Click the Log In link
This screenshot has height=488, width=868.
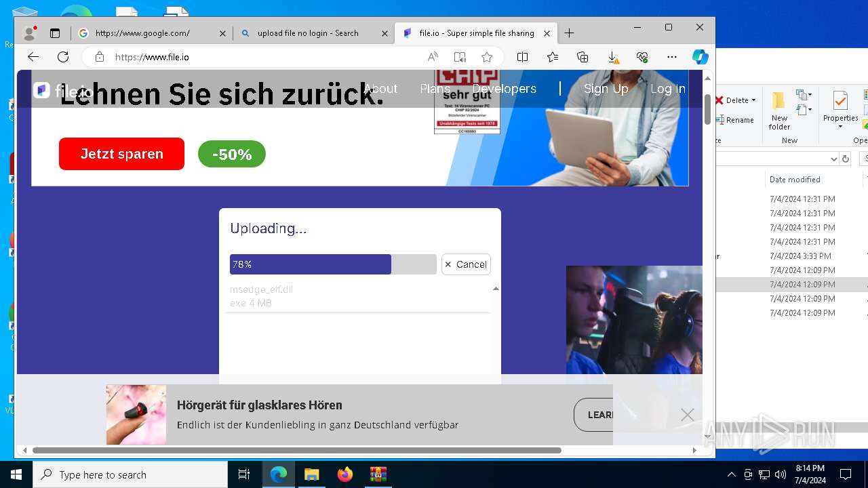pos(668,89)
